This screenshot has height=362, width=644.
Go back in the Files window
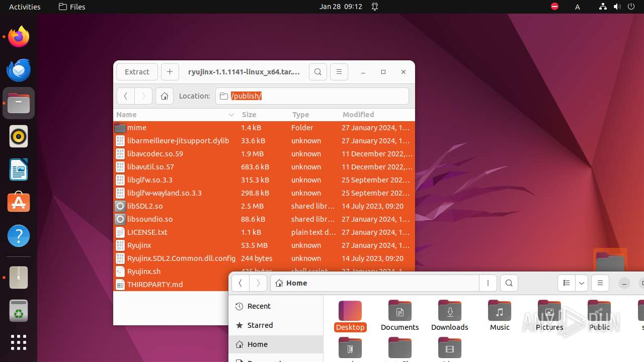click(240, 283)
